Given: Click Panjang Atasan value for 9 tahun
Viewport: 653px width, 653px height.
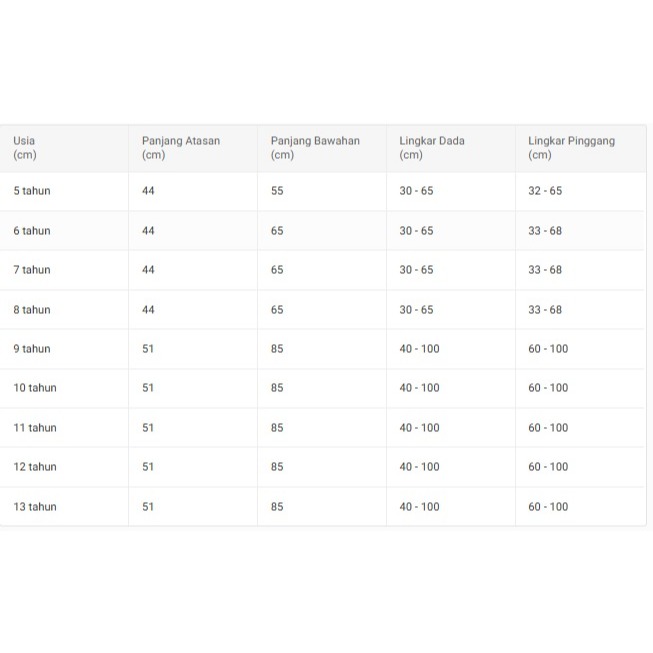Looking at the screenshot, I should tap(148, 349).
